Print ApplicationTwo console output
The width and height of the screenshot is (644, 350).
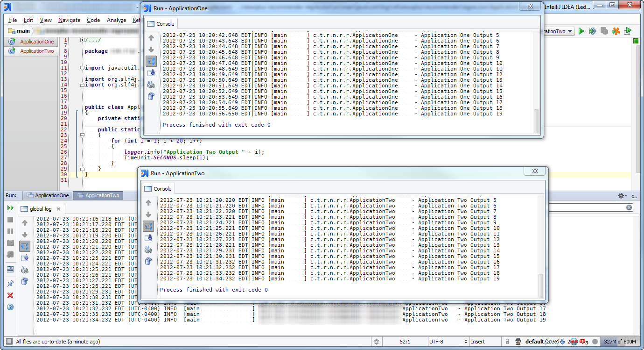coord(148,250)
